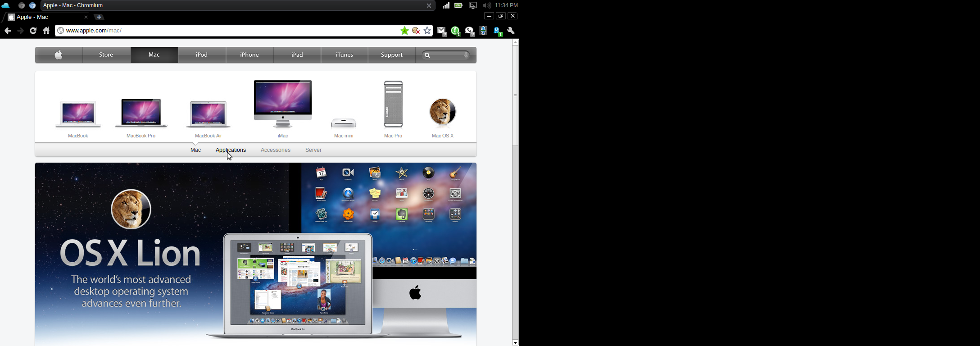Viewport: 980px width, 346px height.
Task: Click the Mac OS X text link
Action: click(443, 136)
